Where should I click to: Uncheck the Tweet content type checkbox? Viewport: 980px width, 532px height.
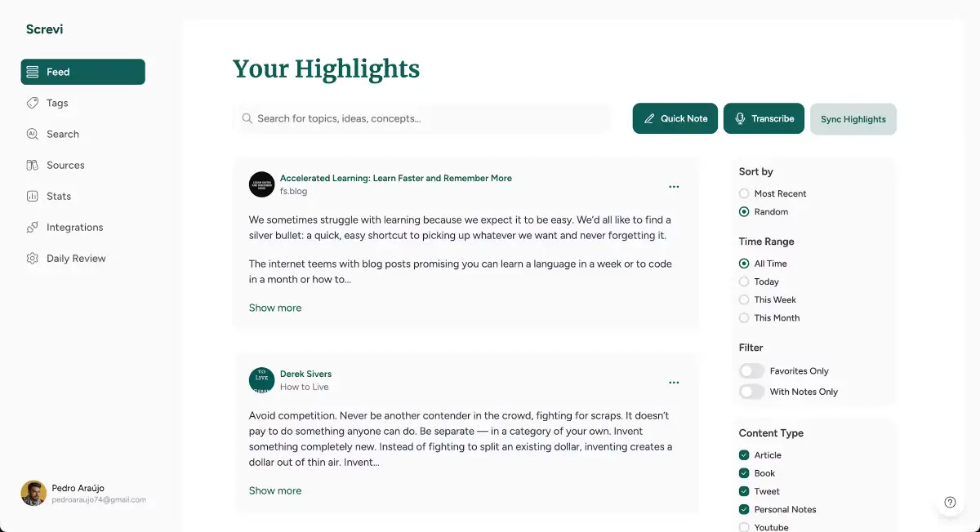[744, 491]
